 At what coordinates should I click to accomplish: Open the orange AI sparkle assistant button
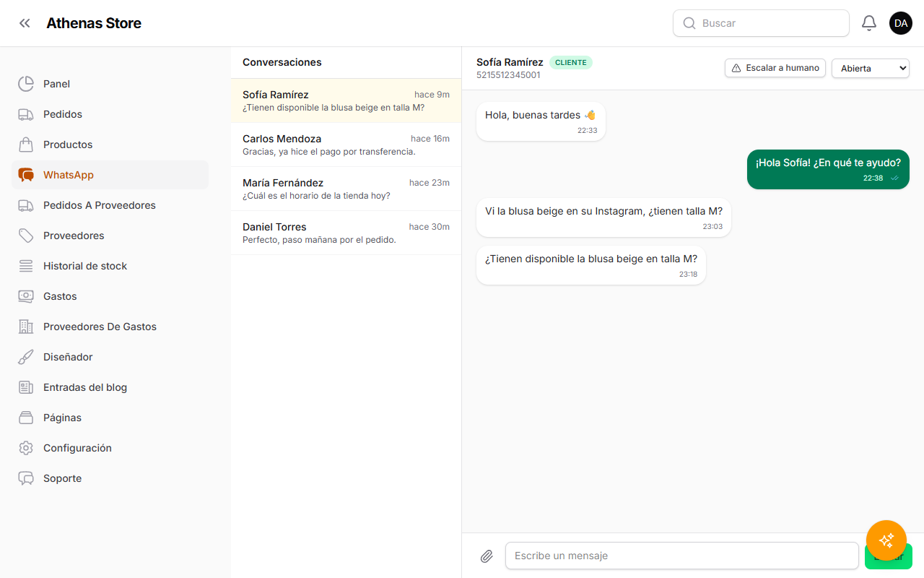[886, 540]
